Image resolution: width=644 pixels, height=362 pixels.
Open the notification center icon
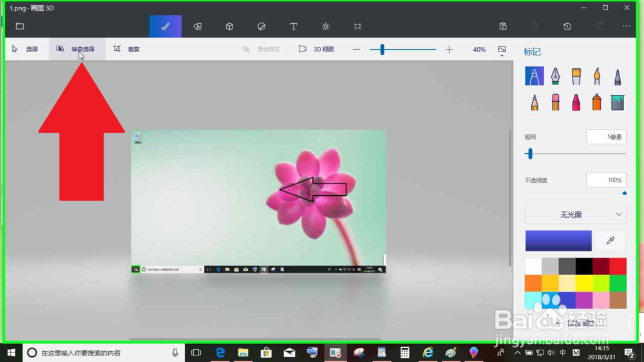click(629, 352)
